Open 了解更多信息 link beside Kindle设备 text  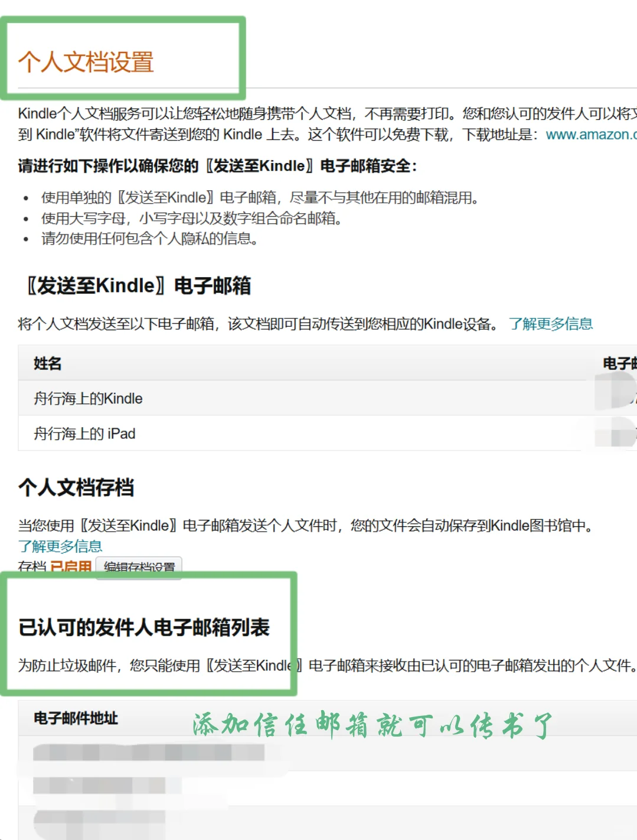[x=551, y=324]
